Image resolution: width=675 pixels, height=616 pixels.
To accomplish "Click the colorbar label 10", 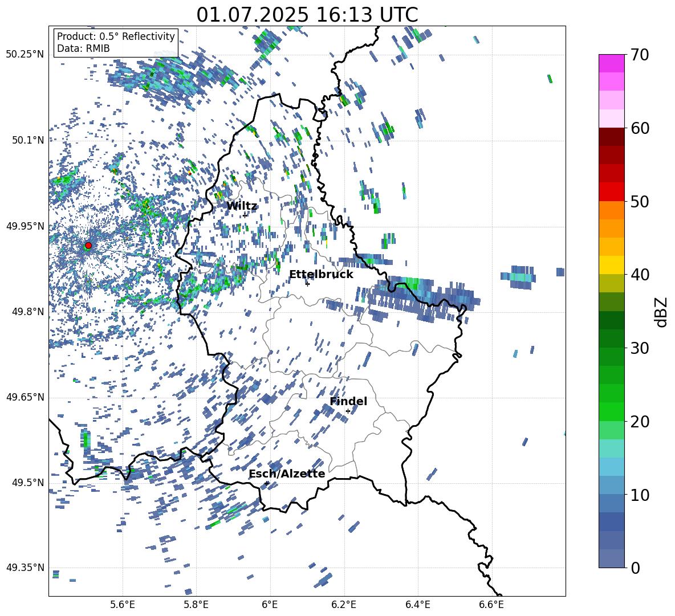I will tap(640, 495).
